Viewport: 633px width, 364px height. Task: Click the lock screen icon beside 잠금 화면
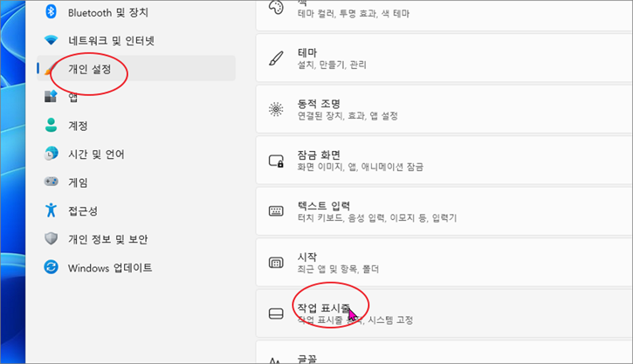(276, 161)
